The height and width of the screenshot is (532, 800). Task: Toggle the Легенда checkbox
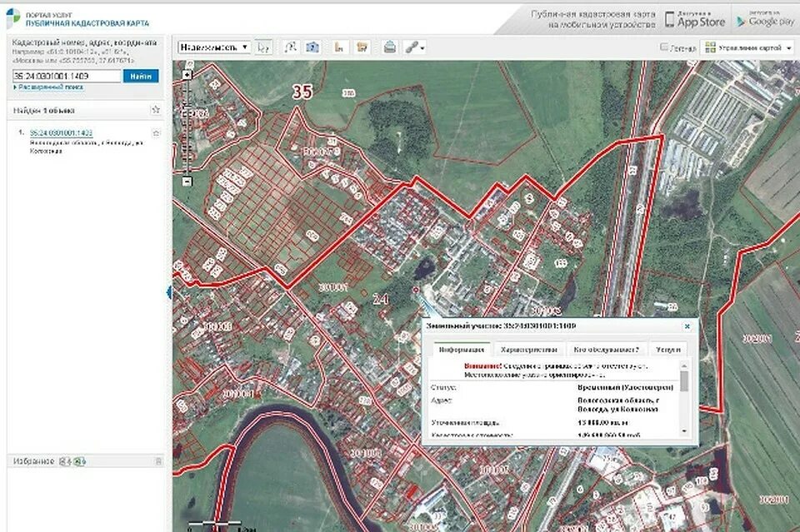[664, 47]
